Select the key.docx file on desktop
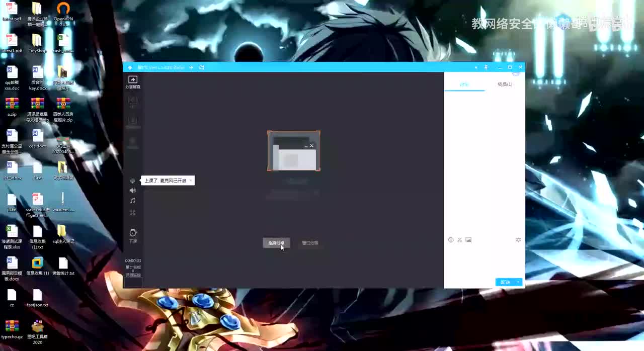The height and width of the screenshot is (351, 644). click(x=37, y=78)
